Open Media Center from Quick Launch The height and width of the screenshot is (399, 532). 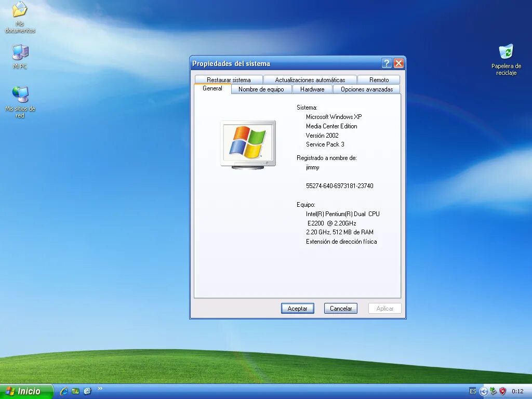pyautogui.click(x=76, y=391)
